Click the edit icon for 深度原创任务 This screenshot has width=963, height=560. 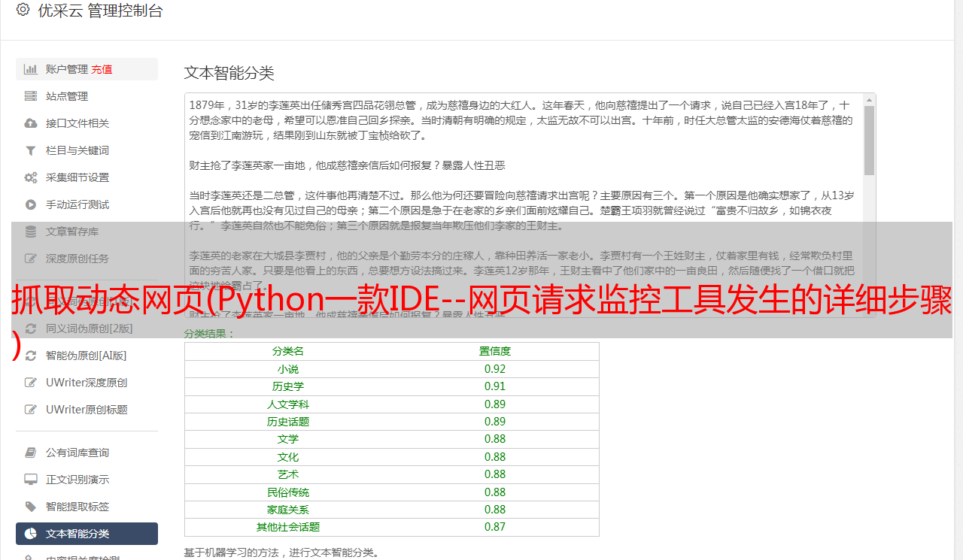[x=30, y=259]
